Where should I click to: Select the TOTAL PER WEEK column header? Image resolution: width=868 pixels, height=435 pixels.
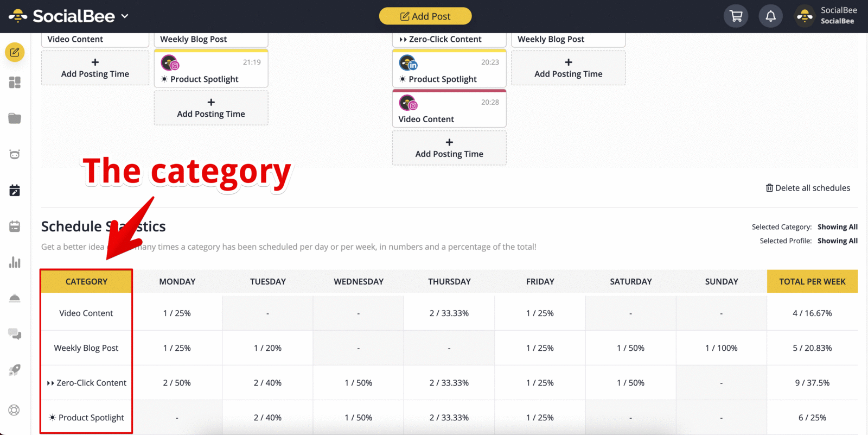tap(812, 281)
